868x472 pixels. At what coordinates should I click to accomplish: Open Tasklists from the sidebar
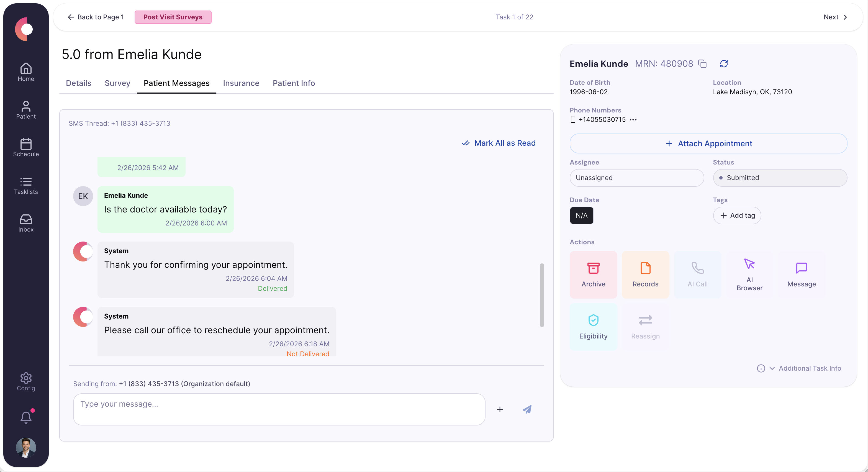pyautogui.click(x=26, y=186)
